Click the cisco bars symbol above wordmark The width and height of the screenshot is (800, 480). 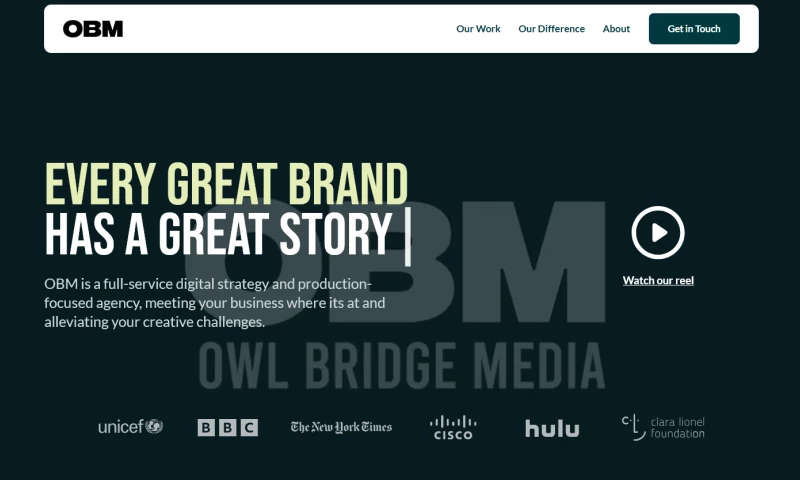(453, 422)
